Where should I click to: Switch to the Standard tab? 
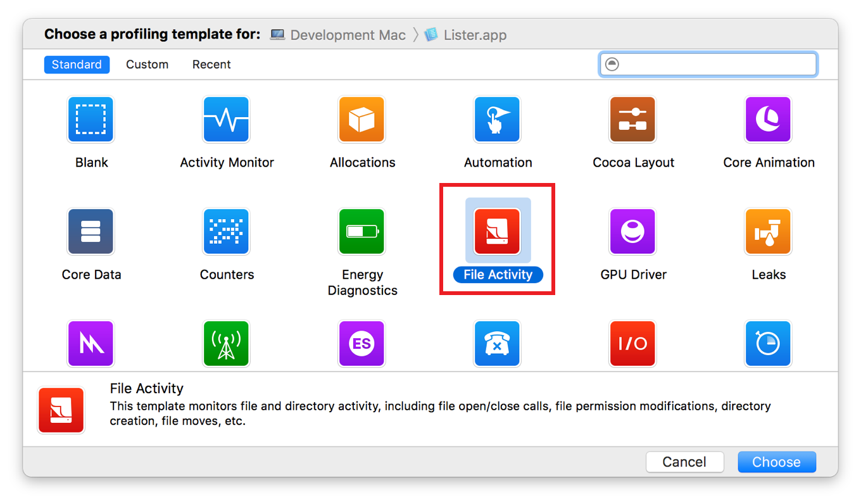[x=77, y=64]
